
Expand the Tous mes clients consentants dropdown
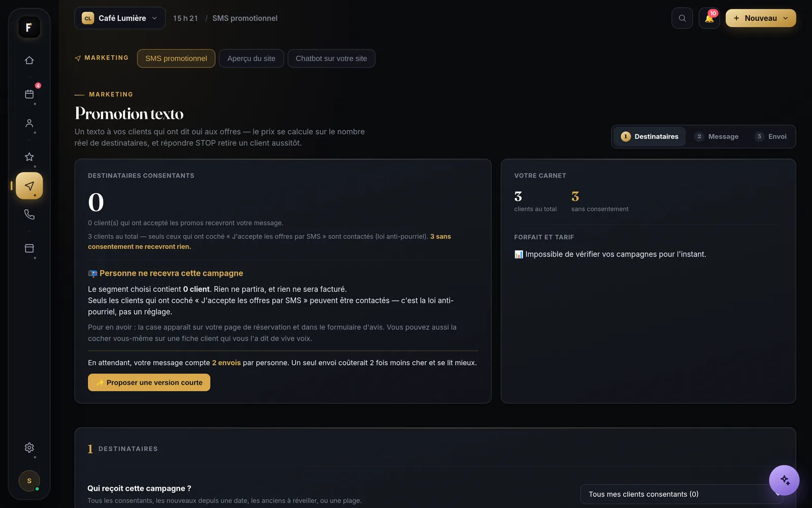tap(681, 494)
